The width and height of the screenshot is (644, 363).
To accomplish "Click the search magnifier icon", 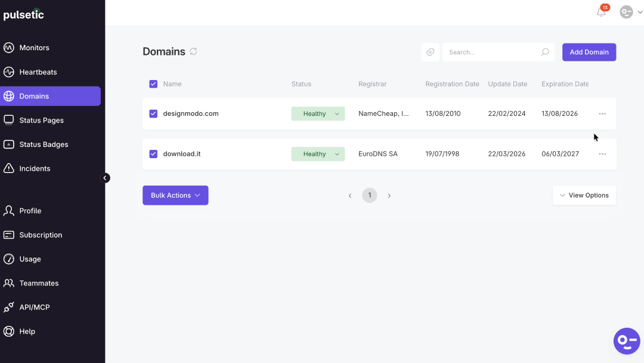I will tap(544, 52).
